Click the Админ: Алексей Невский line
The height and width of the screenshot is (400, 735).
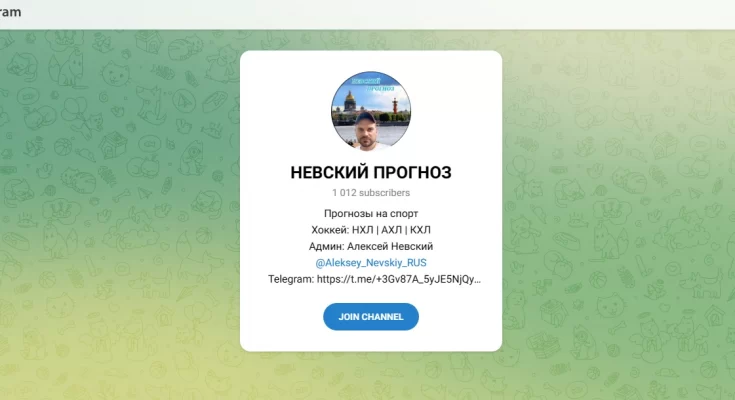tap(371, 246)
